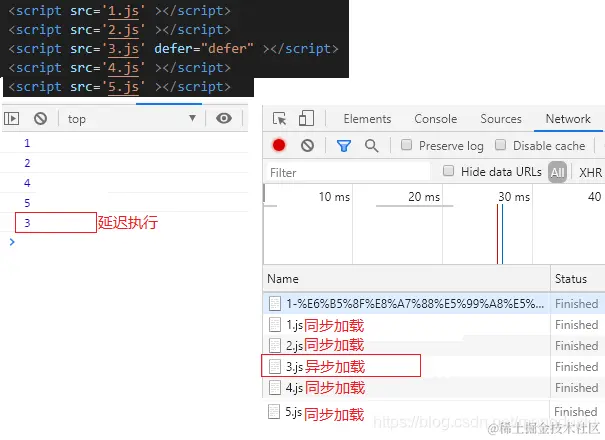Click the 20 ms timeline label
605x440 pixels.
[424, 197]
